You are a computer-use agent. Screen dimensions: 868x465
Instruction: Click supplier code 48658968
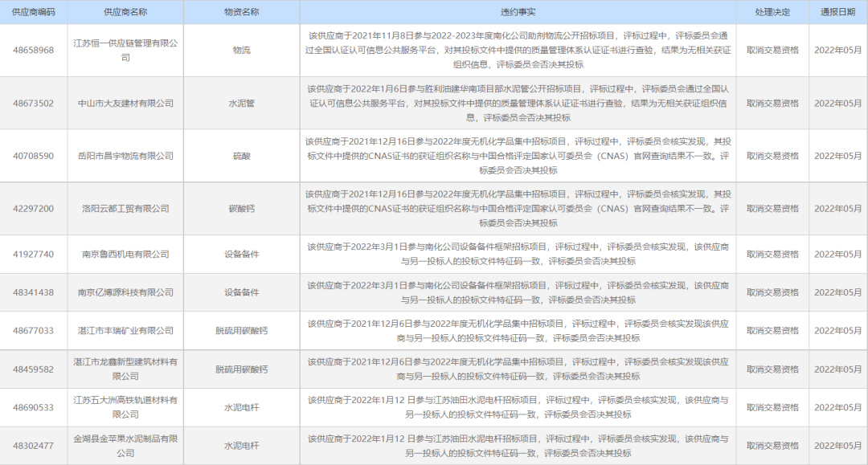click(x=33, y=50)
